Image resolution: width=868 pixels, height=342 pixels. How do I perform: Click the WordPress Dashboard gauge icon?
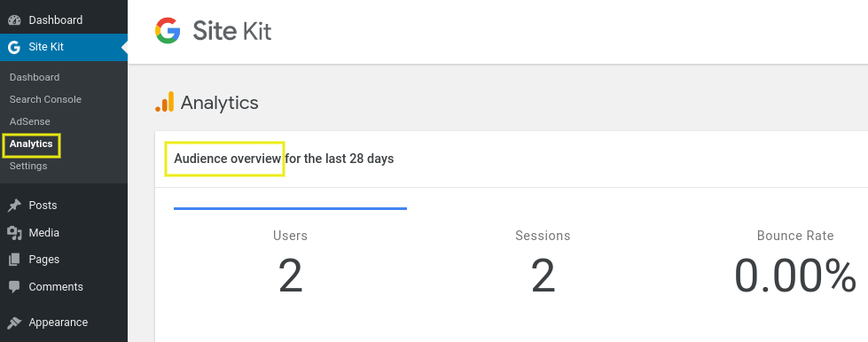pyautogui.click(x=14, y=19)
